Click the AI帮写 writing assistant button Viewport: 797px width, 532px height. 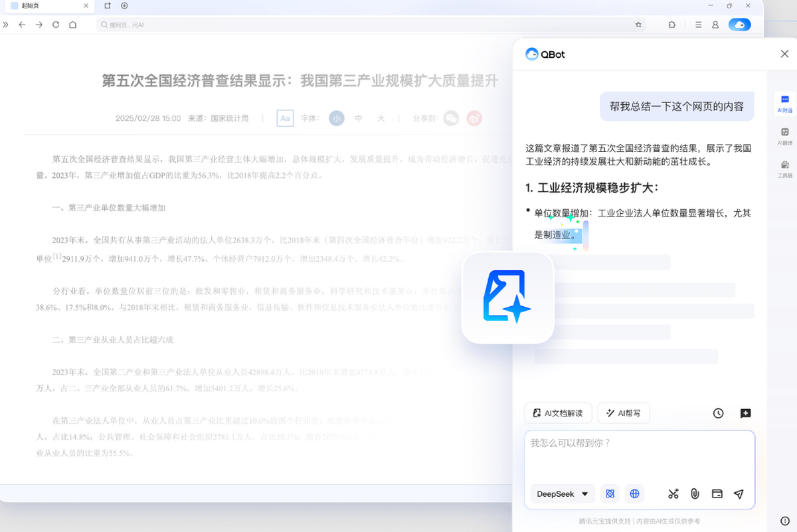tap(623, 413)
